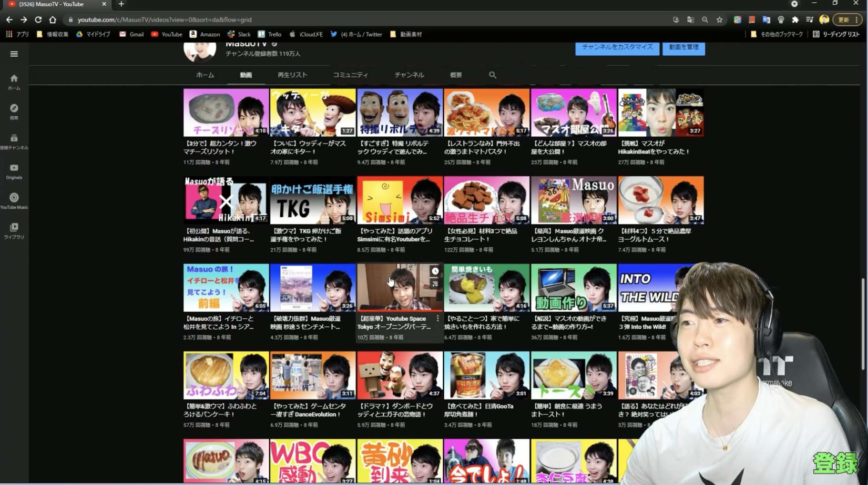Open Subscriptions in the left sidebar
Viewport: 868px width, 485px height.
(14, 141)
